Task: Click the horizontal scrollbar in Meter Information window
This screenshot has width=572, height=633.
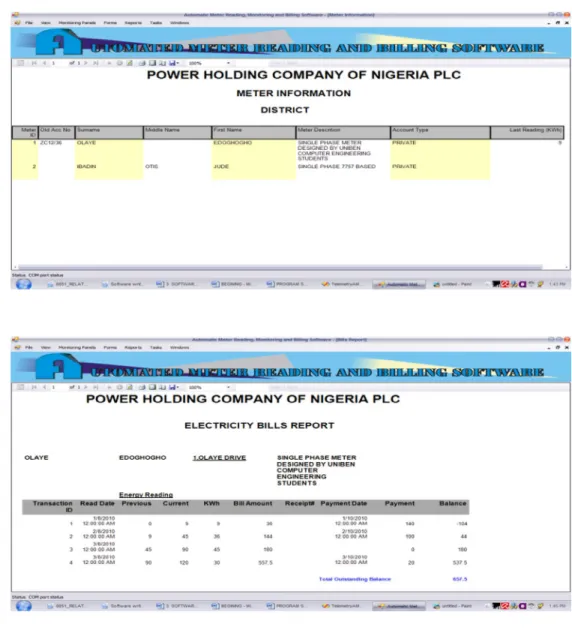Action: point(280,267)
